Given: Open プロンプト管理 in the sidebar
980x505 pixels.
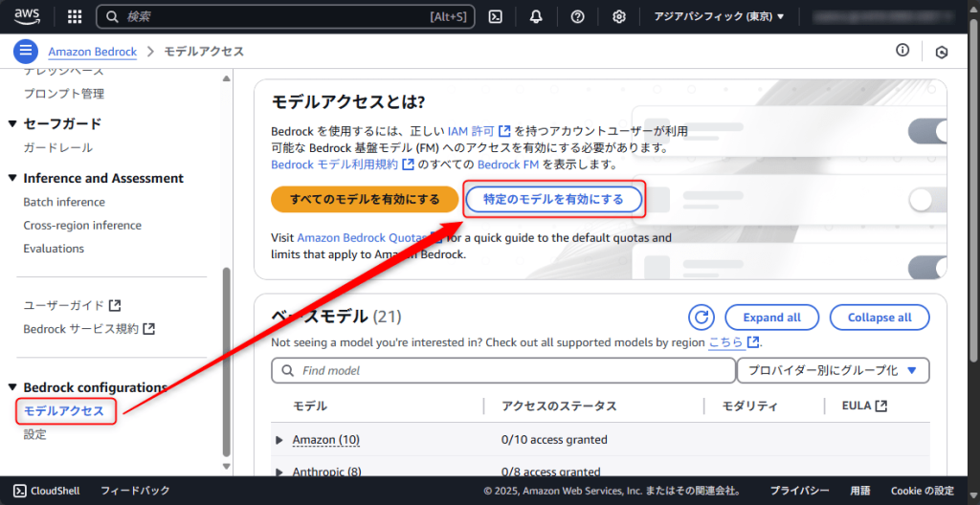Looking at the screenshot, I should pos(64,94).
